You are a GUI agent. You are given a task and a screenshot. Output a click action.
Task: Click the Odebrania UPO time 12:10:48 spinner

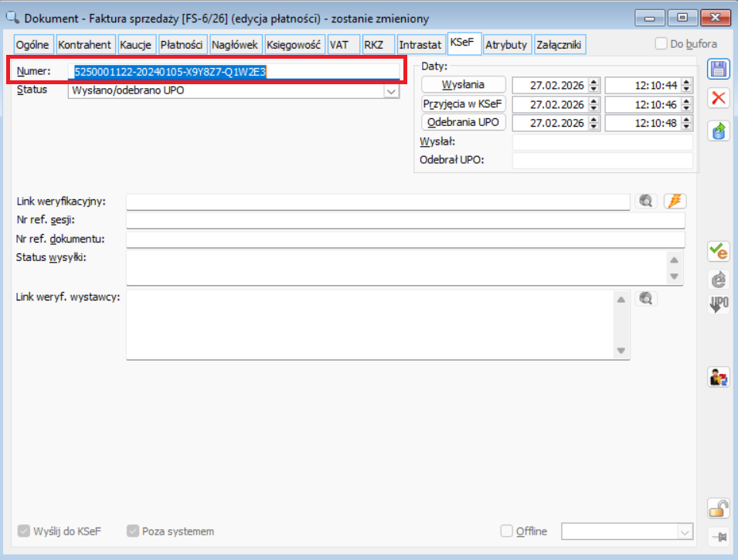click(x=687, y=123)
